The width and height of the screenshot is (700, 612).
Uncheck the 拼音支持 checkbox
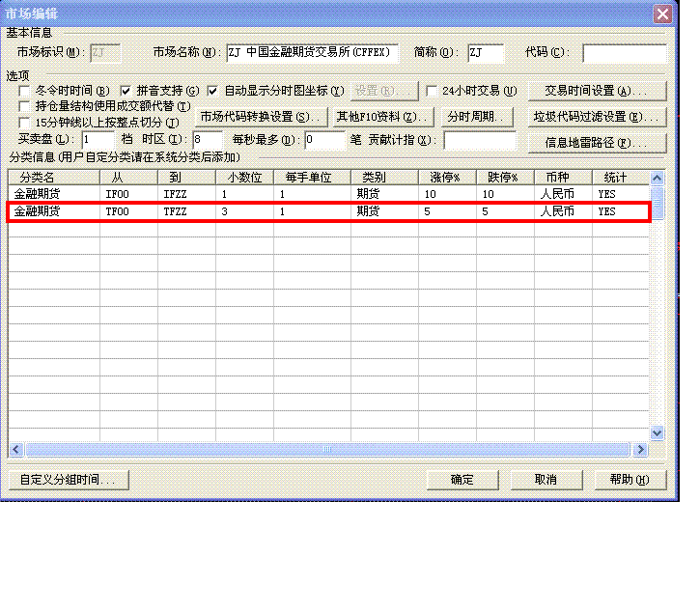point(126,91)
